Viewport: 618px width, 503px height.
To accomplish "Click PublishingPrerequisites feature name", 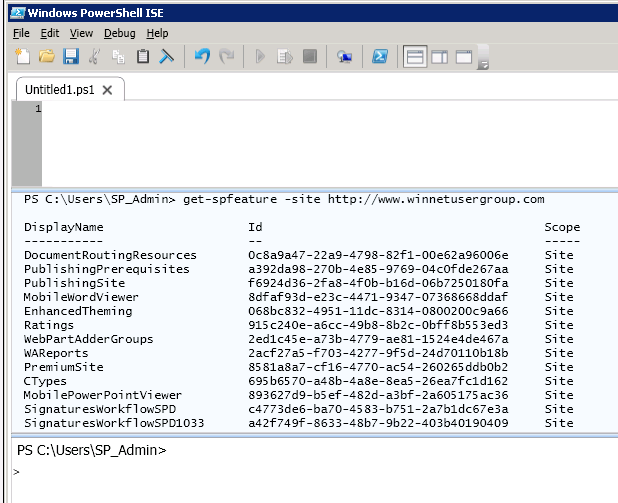I will pyautogui.click(x=106, y=269).
